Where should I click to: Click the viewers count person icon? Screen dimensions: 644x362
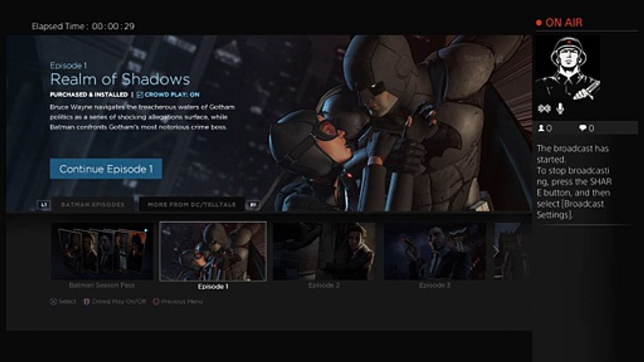541,128
